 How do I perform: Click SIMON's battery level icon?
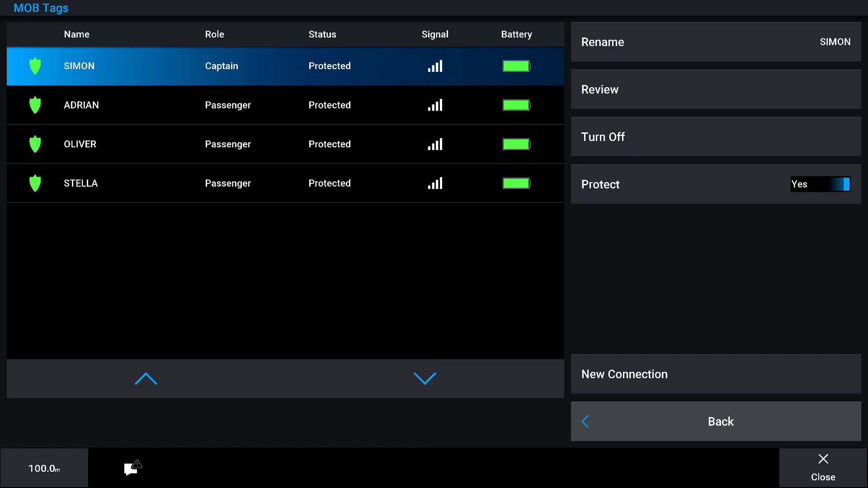pyautogui.click(x=516, y=66)
